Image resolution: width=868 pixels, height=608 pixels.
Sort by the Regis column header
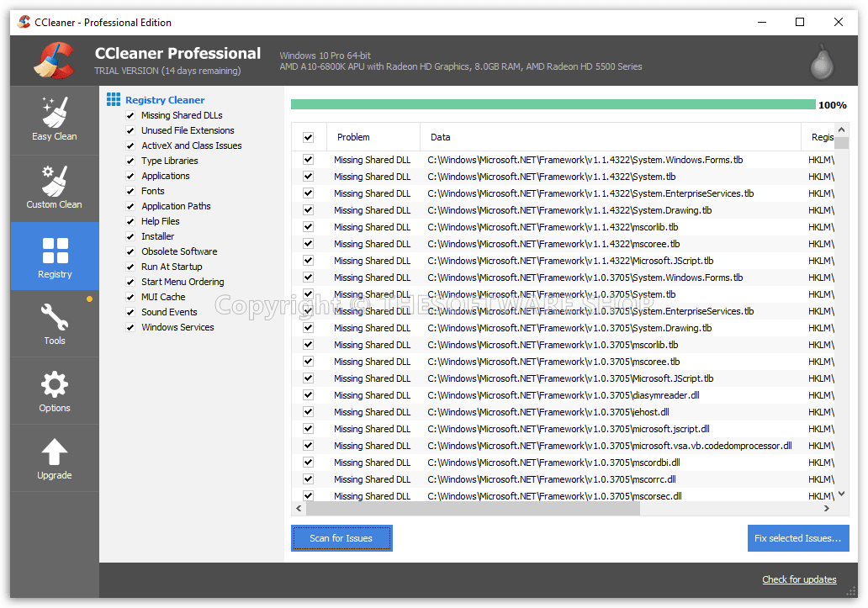tap(818, 137)
